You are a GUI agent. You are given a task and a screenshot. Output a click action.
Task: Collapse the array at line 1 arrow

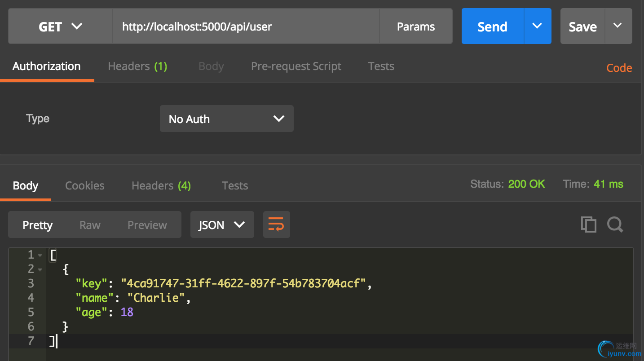[40, 255]
